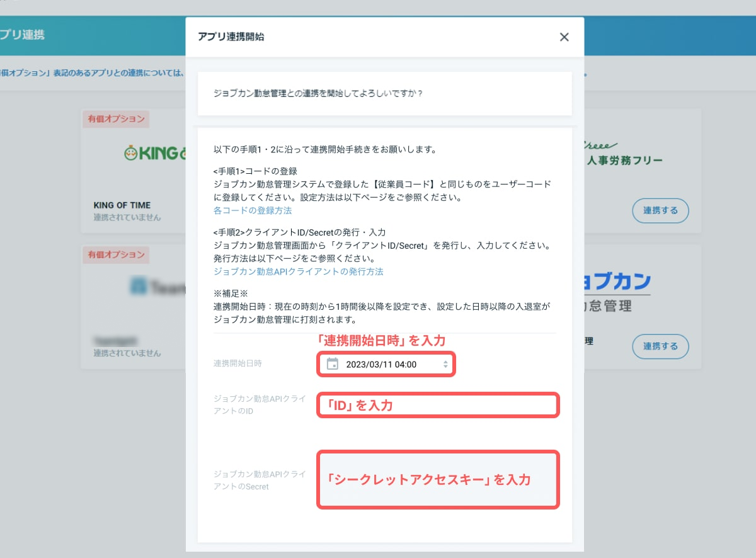Click 連携されていません under KING OF TIME
756x558 pixels.
[x=127, y=217]
